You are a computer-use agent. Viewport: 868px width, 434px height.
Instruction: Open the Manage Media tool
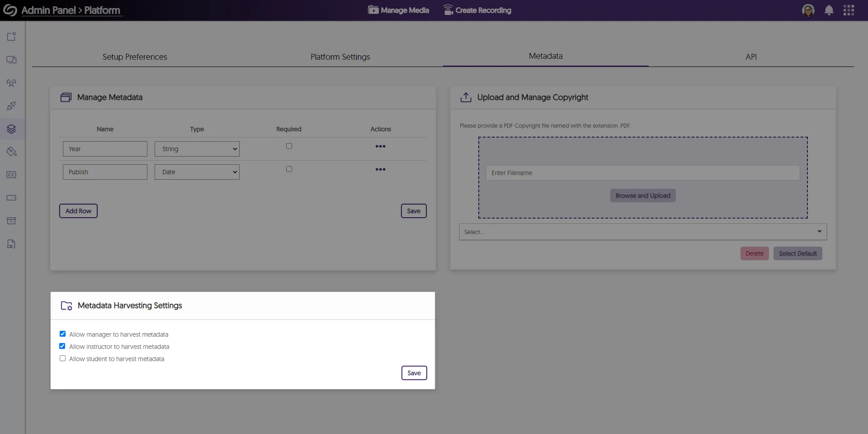[x=398, y=10]
